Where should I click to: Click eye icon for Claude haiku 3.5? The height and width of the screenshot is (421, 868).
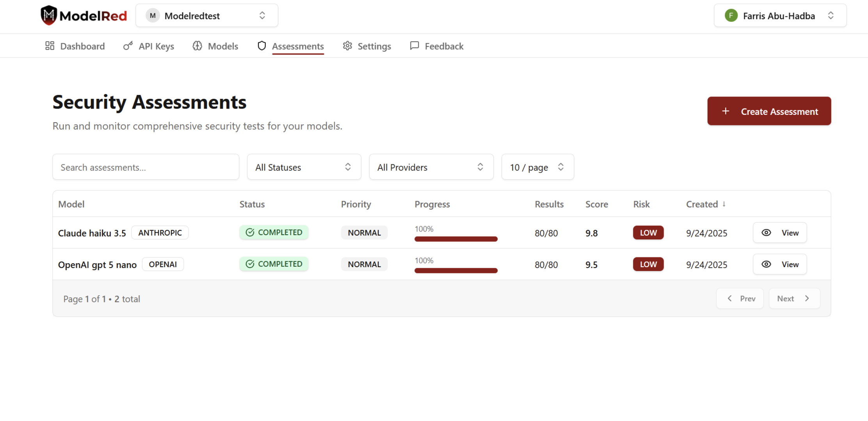(x=766, y=233)
